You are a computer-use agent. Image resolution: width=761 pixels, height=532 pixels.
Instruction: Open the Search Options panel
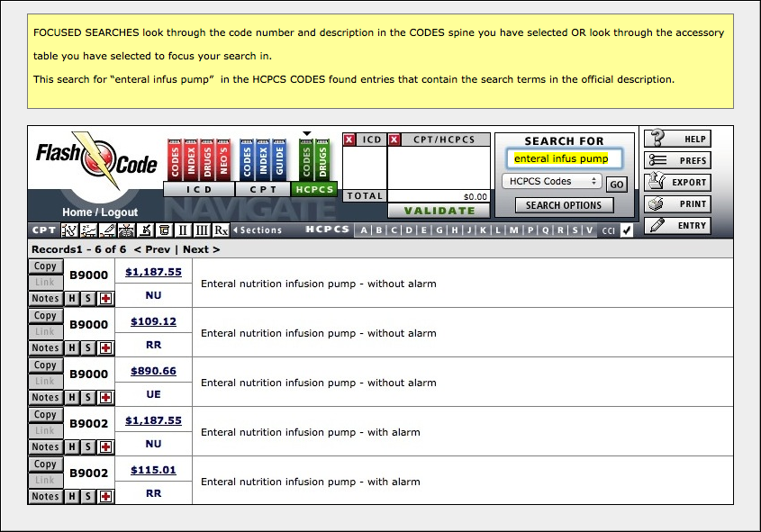(564, 205)
